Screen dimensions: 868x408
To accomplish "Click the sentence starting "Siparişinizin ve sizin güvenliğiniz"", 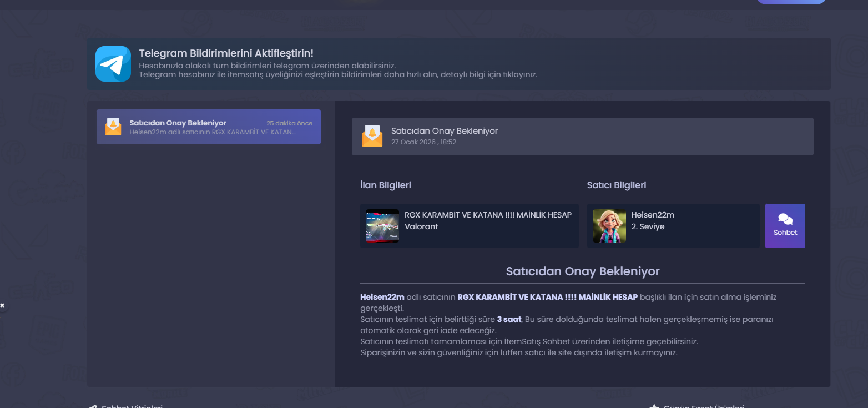I will pyautogui.click(x=519, y=352).
